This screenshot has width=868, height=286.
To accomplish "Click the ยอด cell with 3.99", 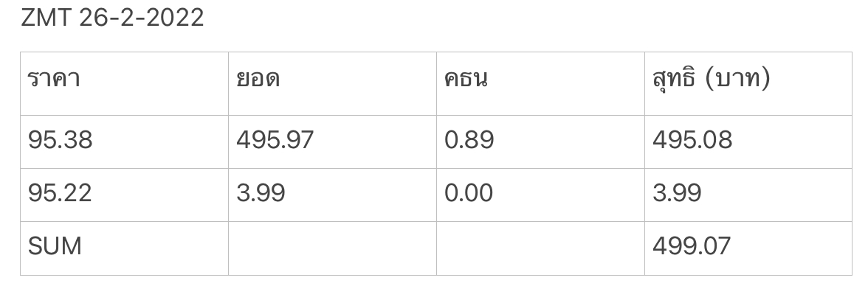I will point(333,195).
